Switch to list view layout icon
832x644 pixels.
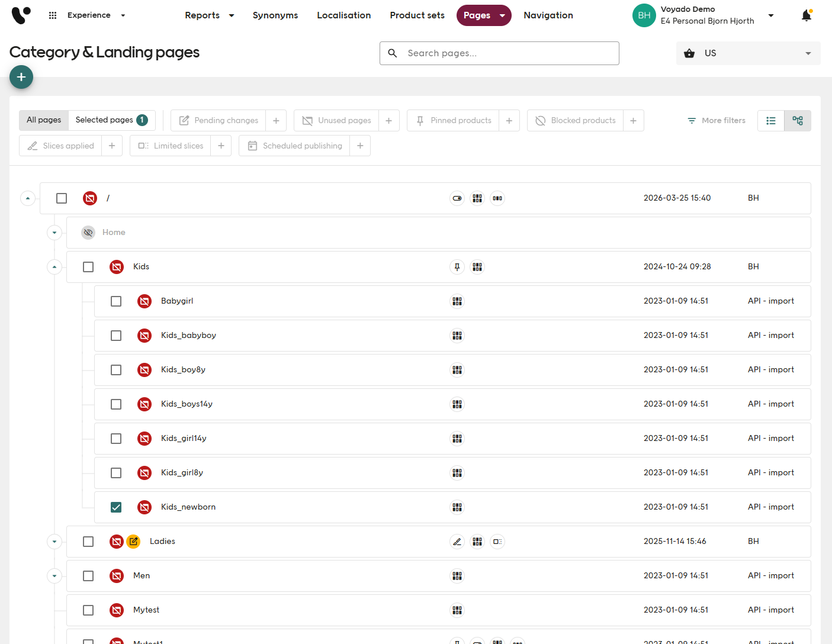(x=770, y=121)
